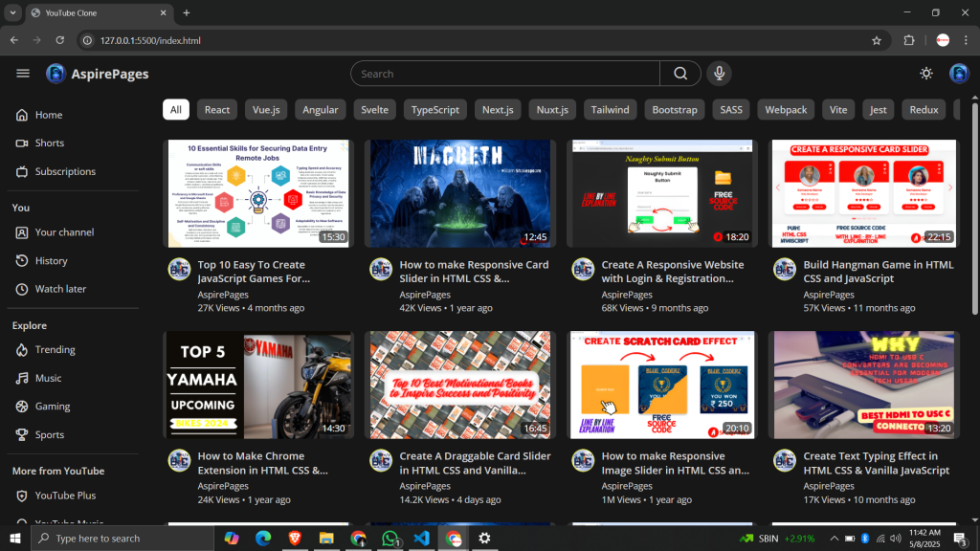Filter videos by SASS chip
Viewport: 980px width, 551px height.
[730, 109]
